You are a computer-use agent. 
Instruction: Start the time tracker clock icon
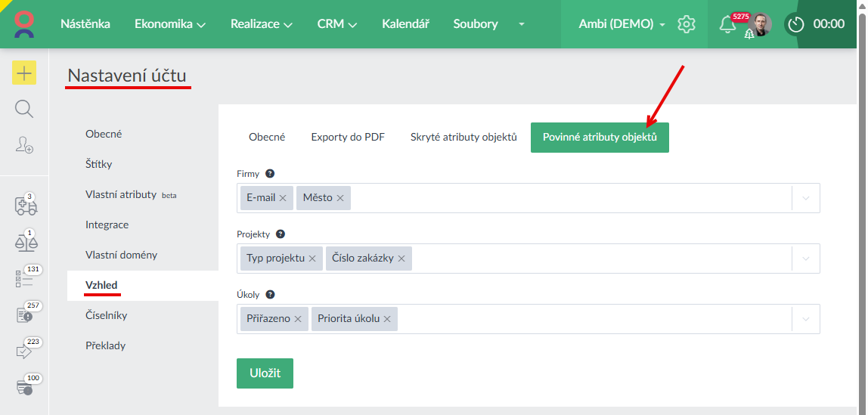tap(795, 24)
